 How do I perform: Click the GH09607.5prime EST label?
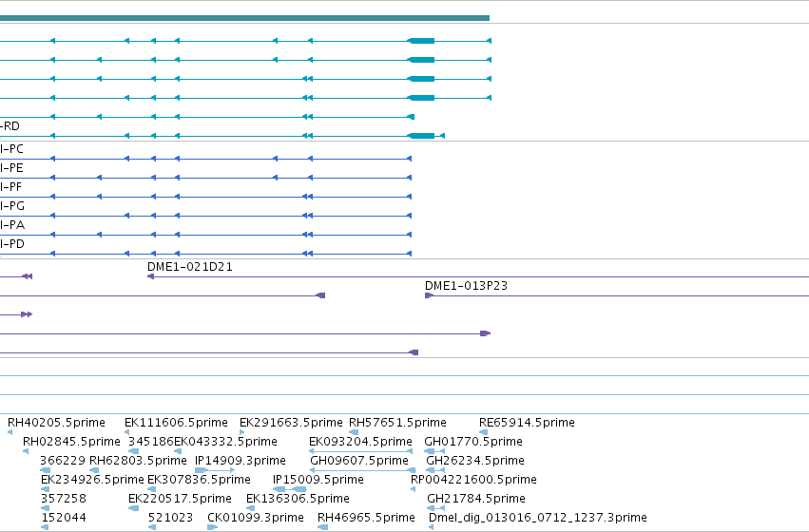359,461
